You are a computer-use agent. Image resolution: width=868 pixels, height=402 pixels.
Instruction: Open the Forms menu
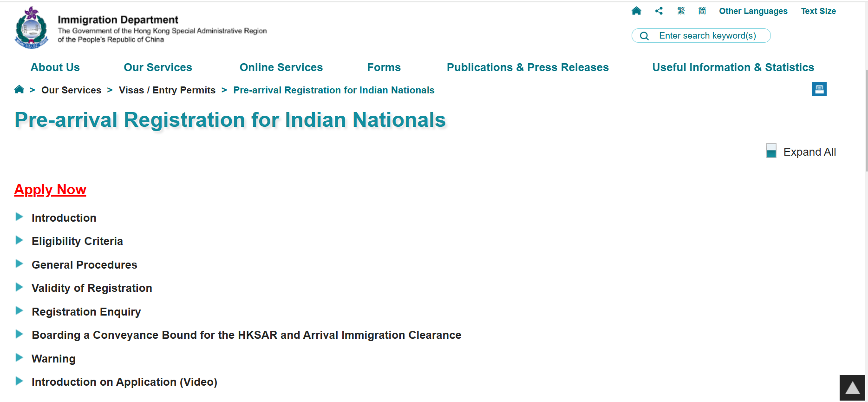(384, 67)
